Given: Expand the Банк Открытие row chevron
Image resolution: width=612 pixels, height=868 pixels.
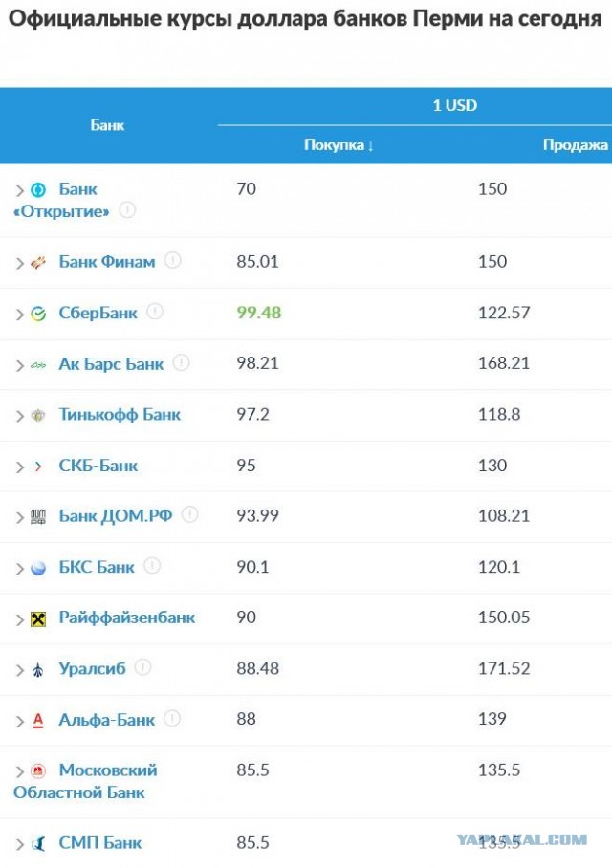Looking at the screenshot, I should tap(20, 191).
